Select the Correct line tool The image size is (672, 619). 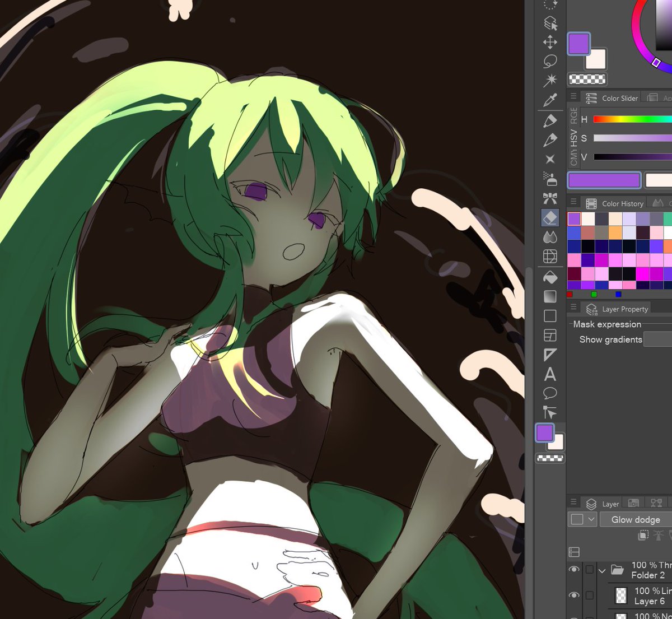(x=550, y=413)
